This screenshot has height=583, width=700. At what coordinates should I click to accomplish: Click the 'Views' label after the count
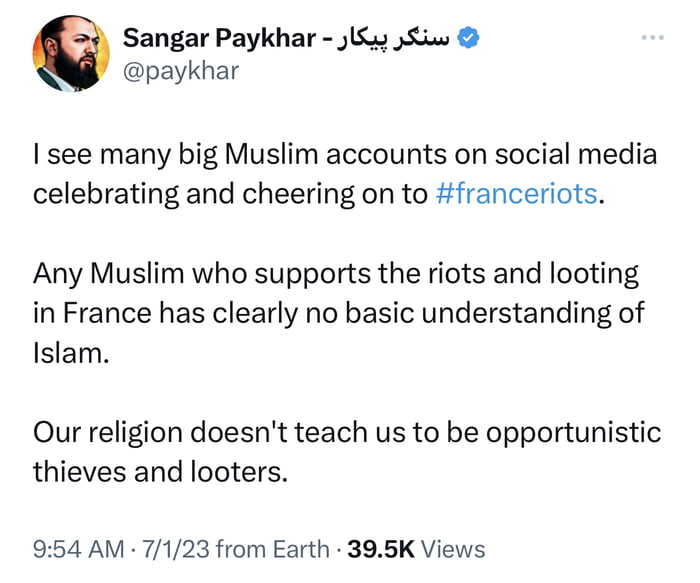point(453,548)
